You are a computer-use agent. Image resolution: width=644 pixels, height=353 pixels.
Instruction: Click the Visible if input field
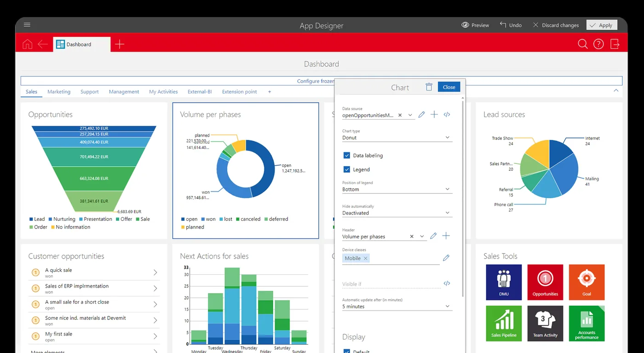tap(391, 284)
